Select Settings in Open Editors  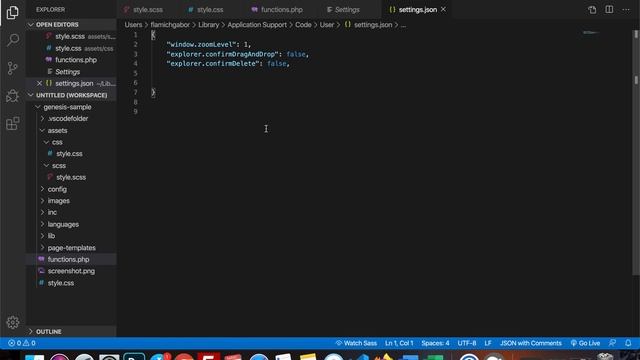(x=71, y=72)
